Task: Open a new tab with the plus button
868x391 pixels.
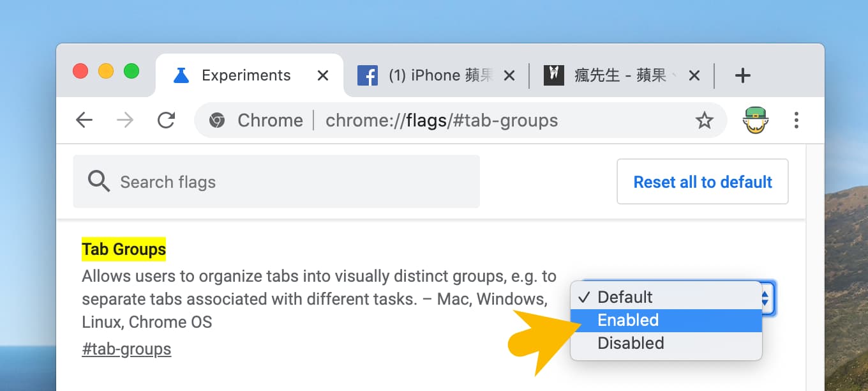Action: click(742, 75)
